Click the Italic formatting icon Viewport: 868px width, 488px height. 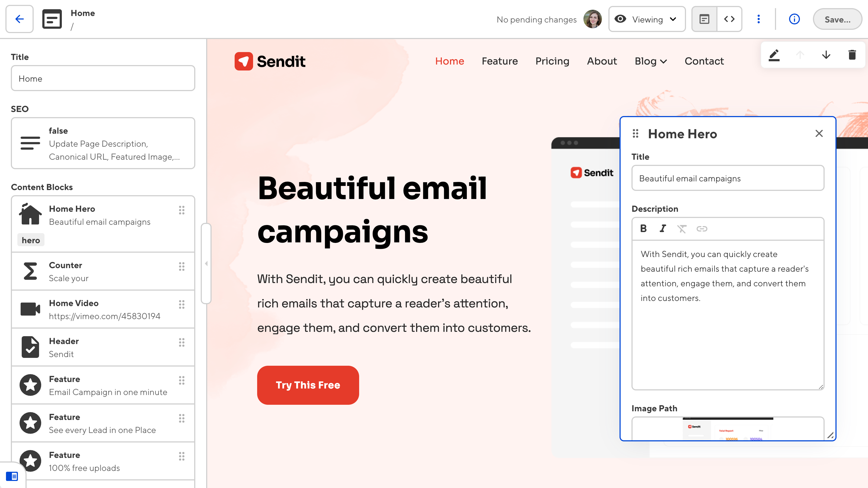tap(663, 229)
